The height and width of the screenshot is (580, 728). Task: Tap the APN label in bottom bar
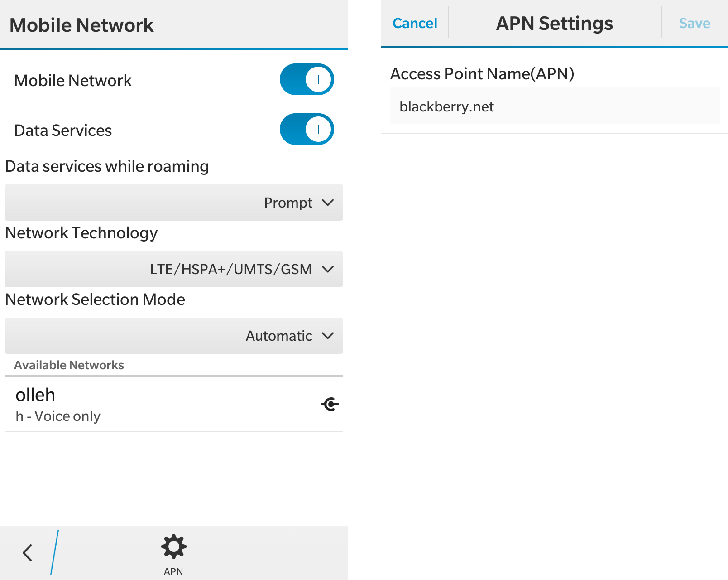tap(173, 571)
